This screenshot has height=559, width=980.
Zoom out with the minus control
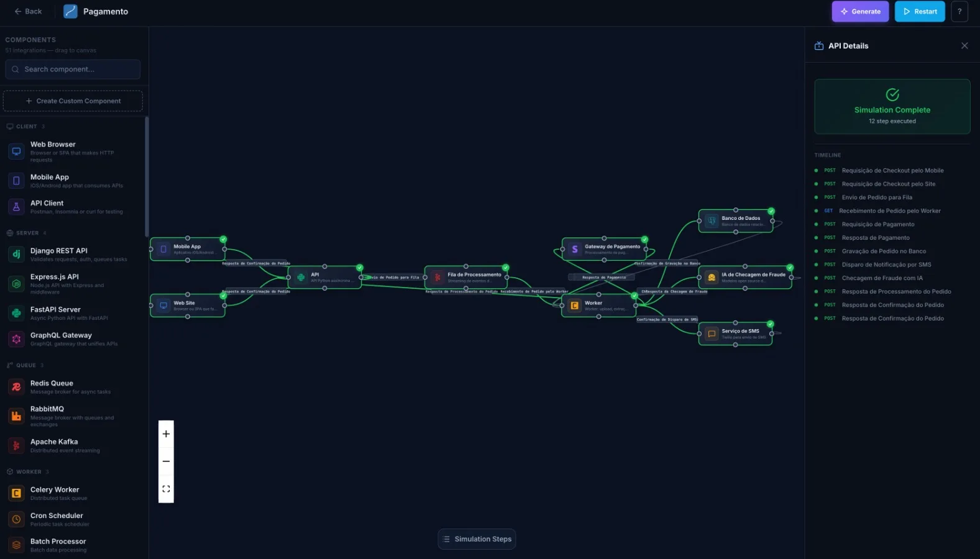coord(166,461)
